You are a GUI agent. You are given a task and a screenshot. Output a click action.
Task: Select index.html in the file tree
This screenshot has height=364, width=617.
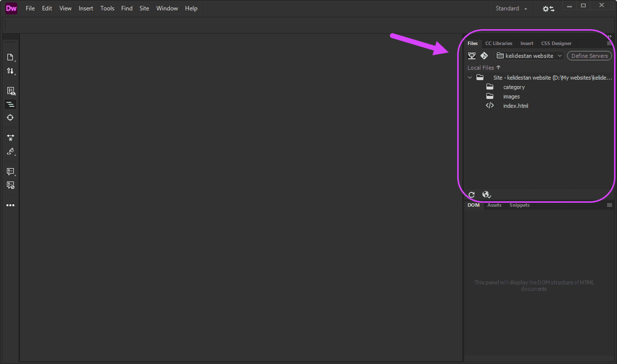(516, 106)
